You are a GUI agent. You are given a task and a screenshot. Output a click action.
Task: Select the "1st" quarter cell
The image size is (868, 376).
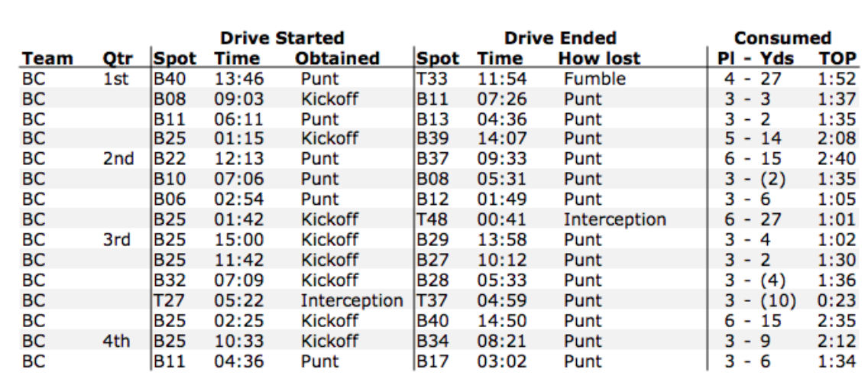(x=116, y=79)
